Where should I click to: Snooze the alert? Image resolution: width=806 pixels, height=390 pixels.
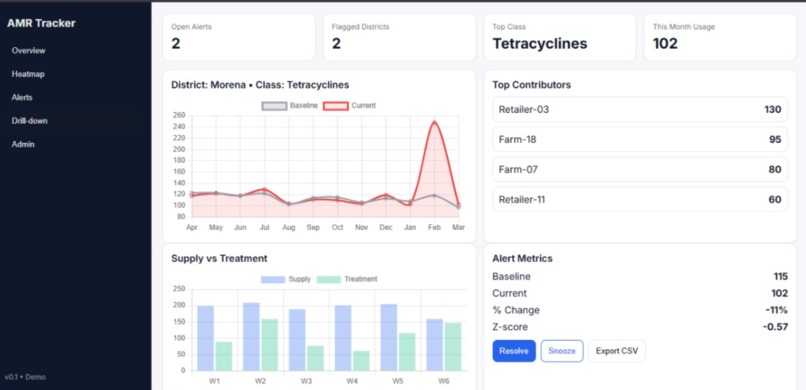[x=562, y=351]
